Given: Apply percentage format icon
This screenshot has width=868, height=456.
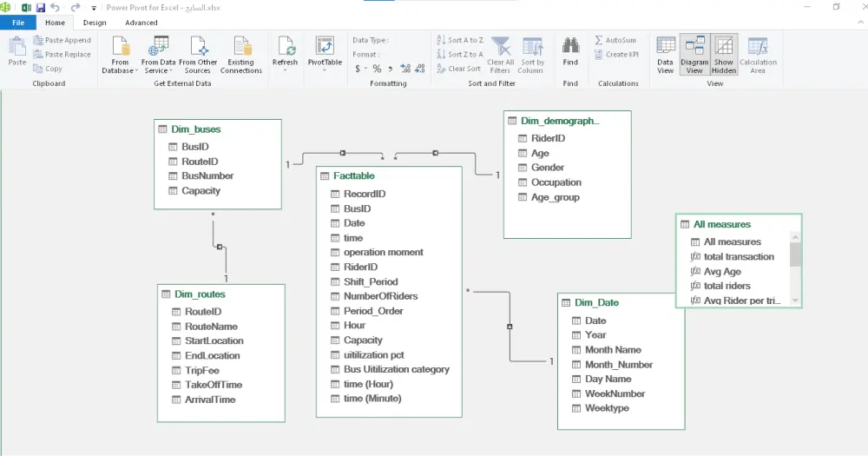Looking at the screenshot, I should pyautogui.click(x=377, y=69).
